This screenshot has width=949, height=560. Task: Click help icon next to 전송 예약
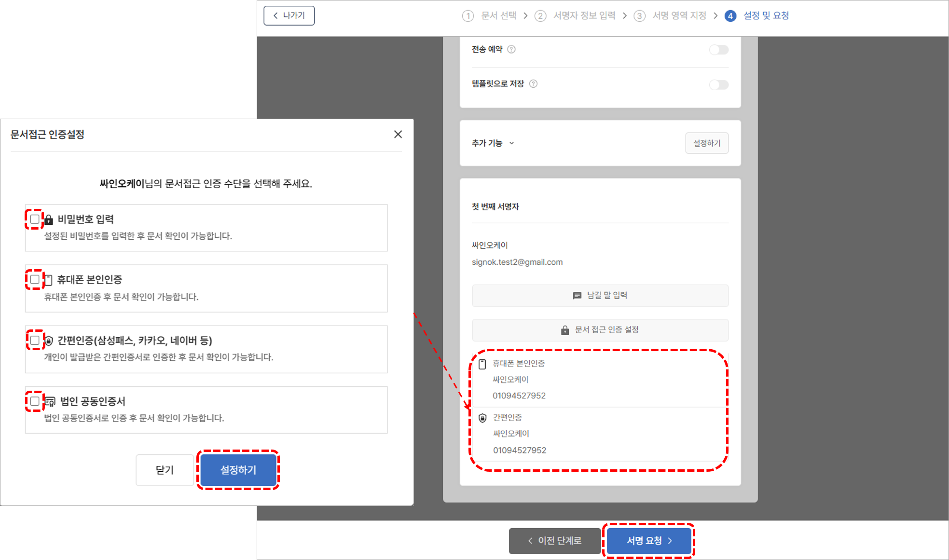[x=511, y=49]
